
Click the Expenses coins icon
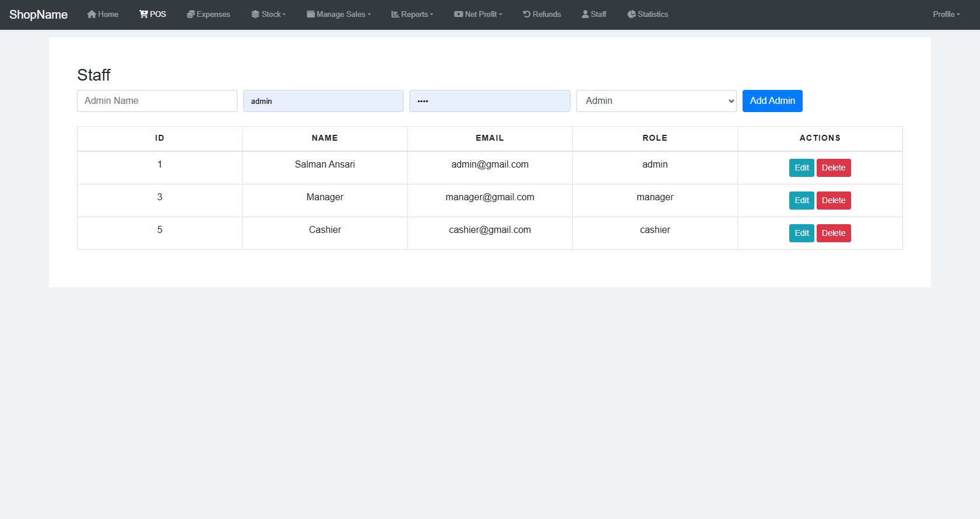pos(191,14)
